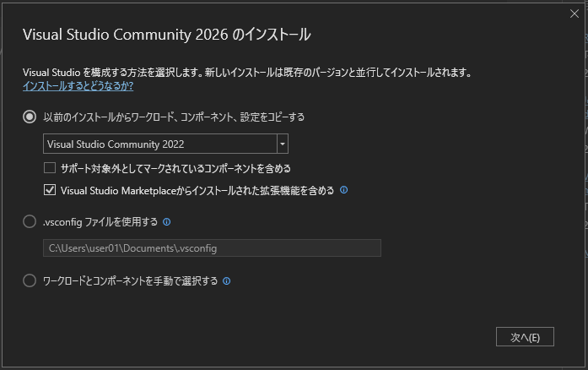The height and width of the screenshot is (370, 588).
Task: Enable the out-of-support components checkbox
Action: click(51, 168)
